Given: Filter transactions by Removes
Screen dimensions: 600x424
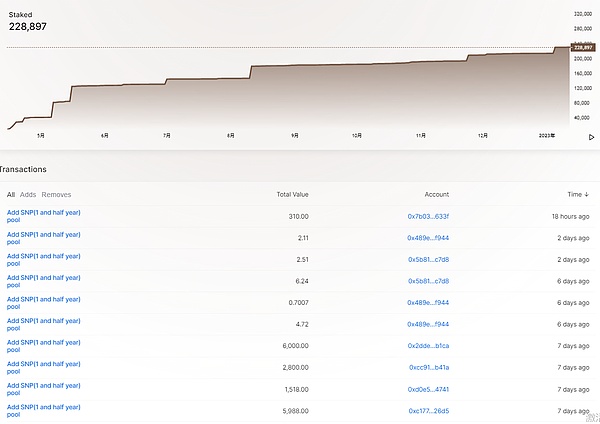Looking at the screenshot, I should [56, 194].
